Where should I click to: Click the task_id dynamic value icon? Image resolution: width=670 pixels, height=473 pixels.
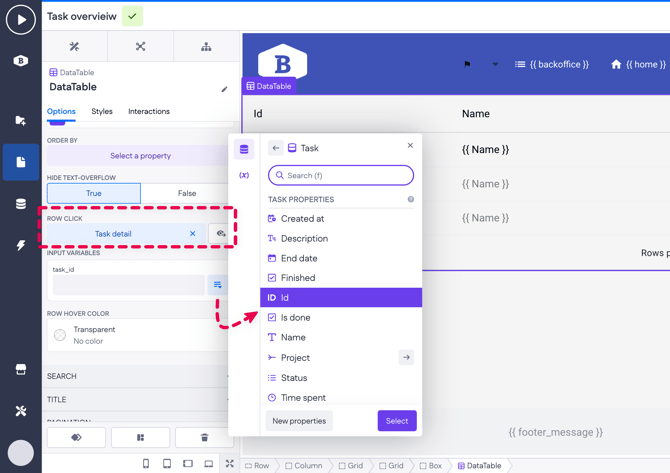tap(217, 285)
